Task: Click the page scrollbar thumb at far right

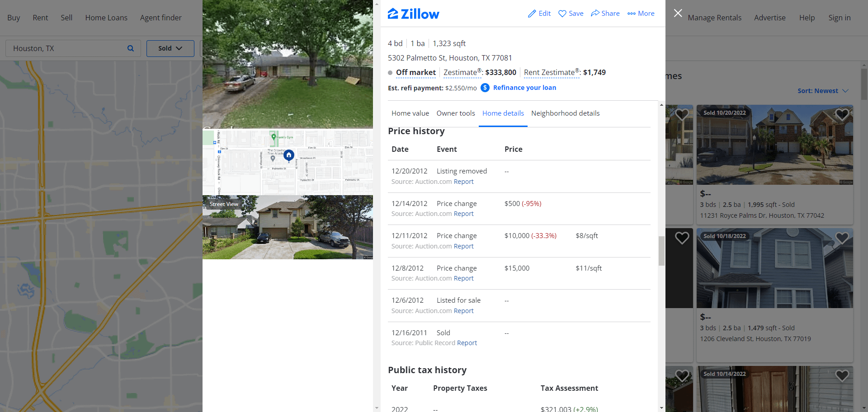Action: [864, 84]
